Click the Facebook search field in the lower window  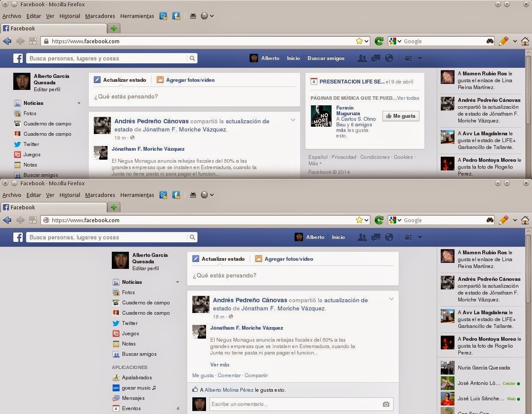pos(107,237)
